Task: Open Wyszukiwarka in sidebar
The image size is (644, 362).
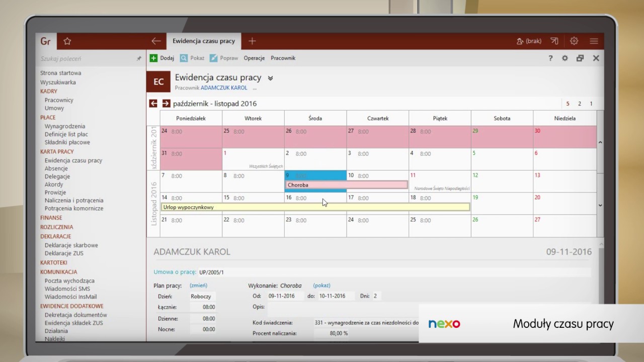Action: pos(58,82)
